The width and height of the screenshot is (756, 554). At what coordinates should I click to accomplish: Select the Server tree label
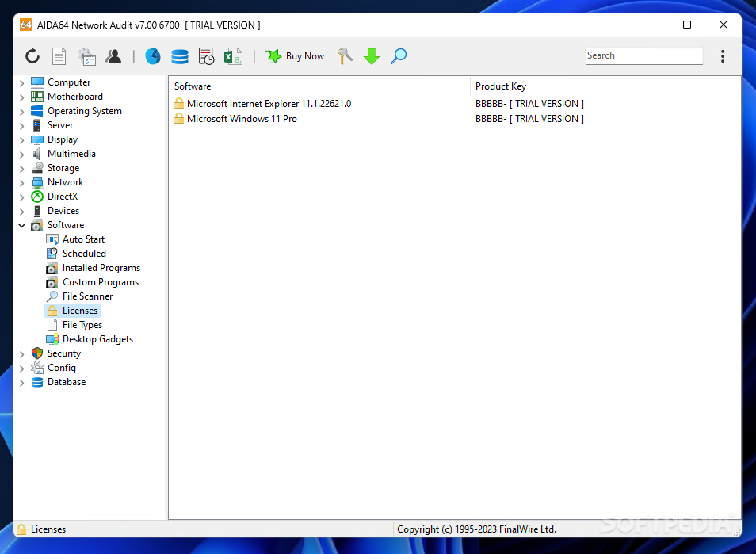point(60,125)
